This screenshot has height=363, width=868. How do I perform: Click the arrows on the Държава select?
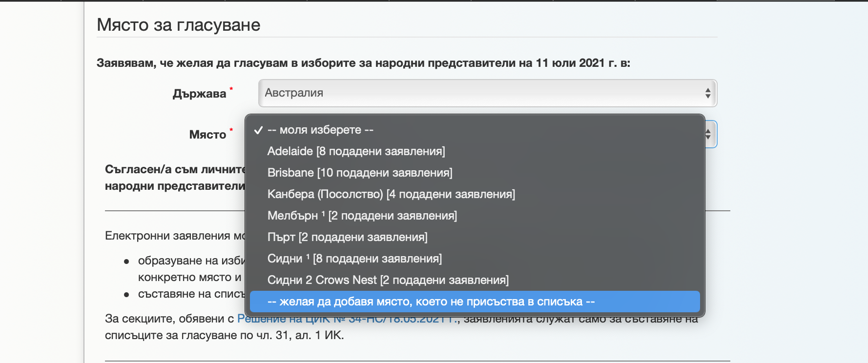[x=707, y=93]
